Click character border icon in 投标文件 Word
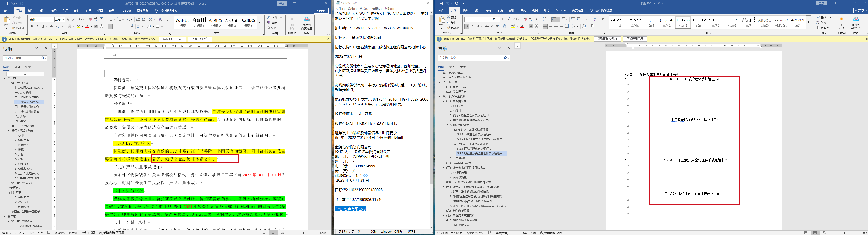 click(537, 19)
